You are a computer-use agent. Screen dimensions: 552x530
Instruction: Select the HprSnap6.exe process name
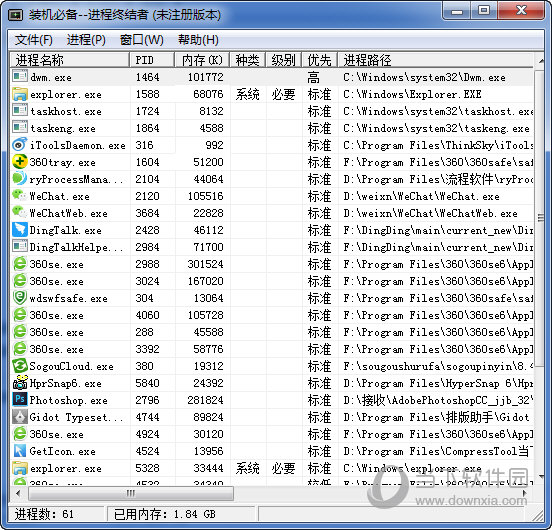(x=65, y=383)
